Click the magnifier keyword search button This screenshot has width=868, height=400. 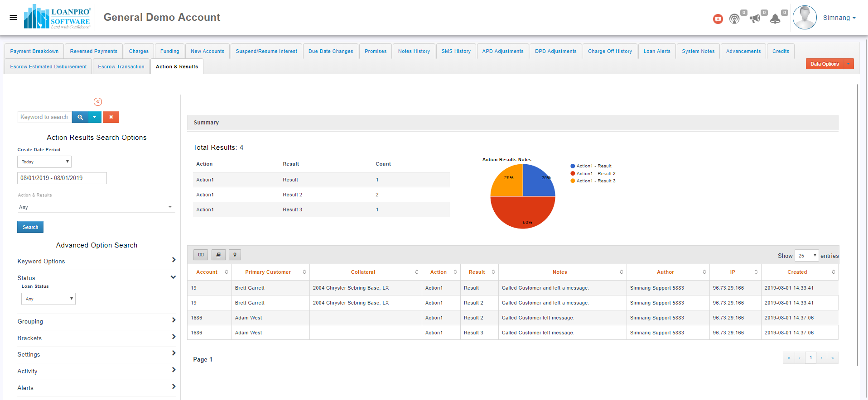80,117
